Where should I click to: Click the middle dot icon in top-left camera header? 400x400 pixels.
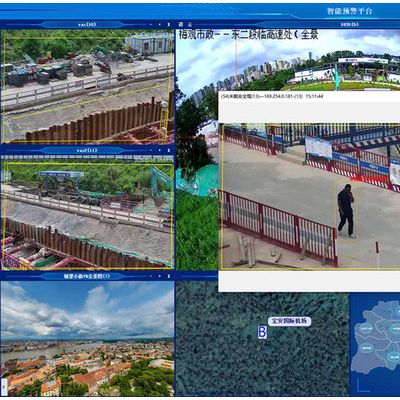pos(160,24)
